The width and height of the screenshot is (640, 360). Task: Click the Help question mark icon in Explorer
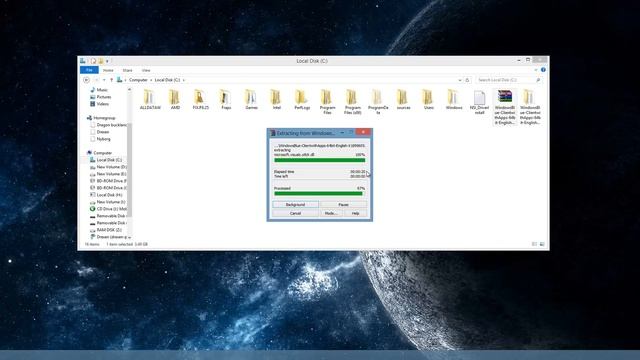pyautogui.click(x=543, y=70)
